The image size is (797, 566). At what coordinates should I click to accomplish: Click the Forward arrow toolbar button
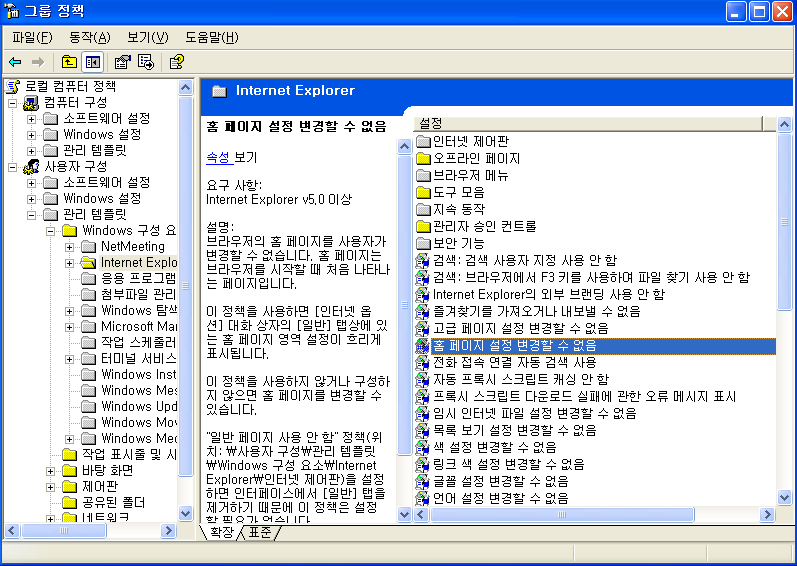38,62
